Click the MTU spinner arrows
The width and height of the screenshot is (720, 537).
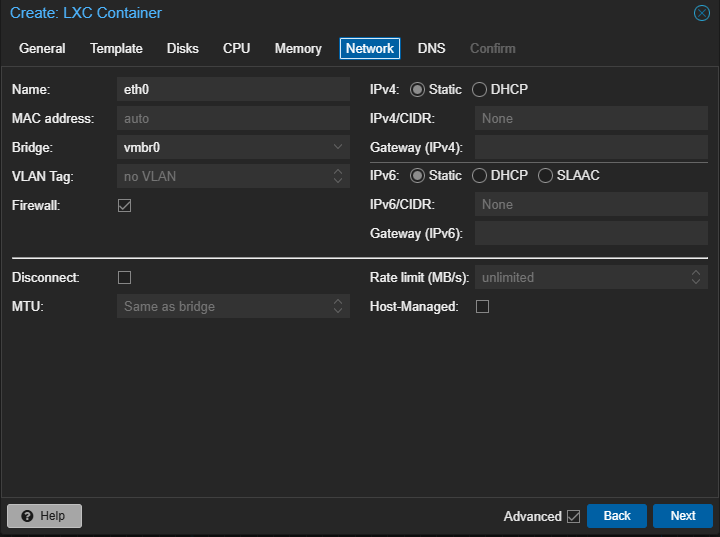[338, 306]
